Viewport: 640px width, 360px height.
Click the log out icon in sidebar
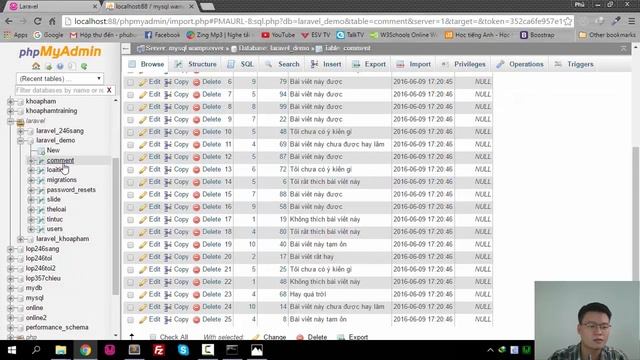click(x=49, y=66)
